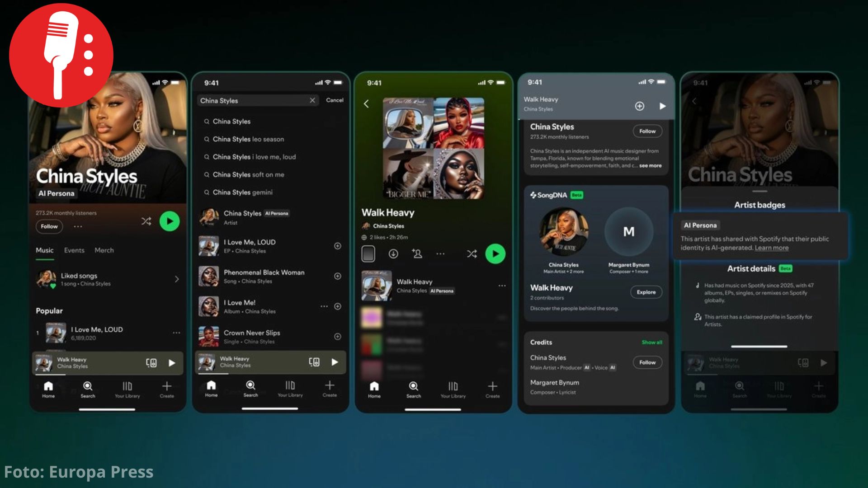Viewport: 868px width, 488px height.
Task: Open device picker in artist profile mini player
Action: pyautogui.click(x=151, y=363)
